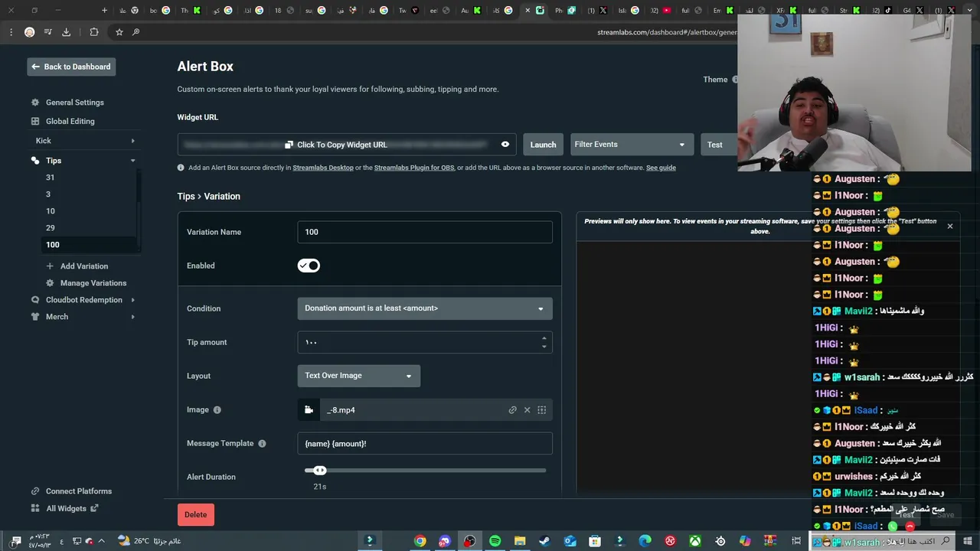This screenshot has height=551, width=980.
Task: Click the Alert Duration slider track
Action: tap(425, 471)
